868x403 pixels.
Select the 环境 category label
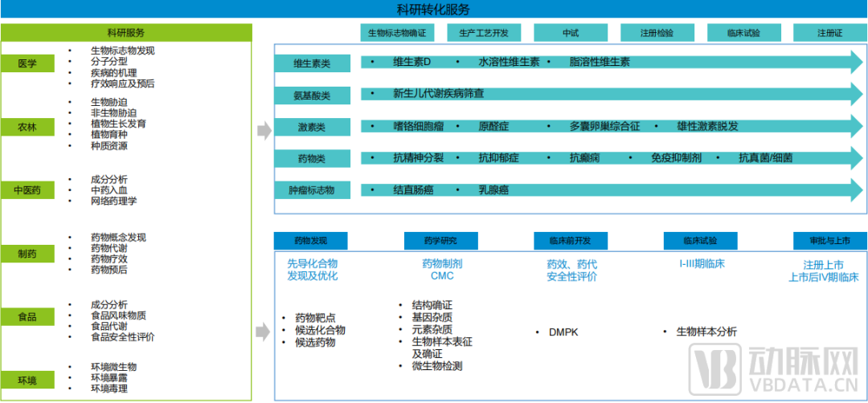coord(27,380)
